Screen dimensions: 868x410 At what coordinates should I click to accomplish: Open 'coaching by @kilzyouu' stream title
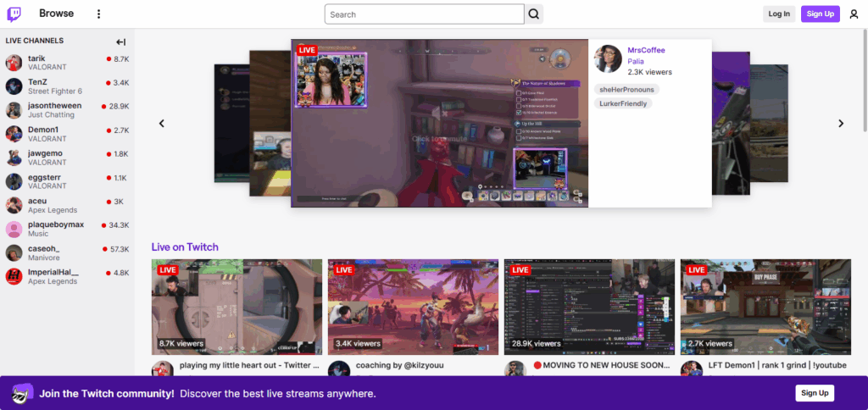400,365
